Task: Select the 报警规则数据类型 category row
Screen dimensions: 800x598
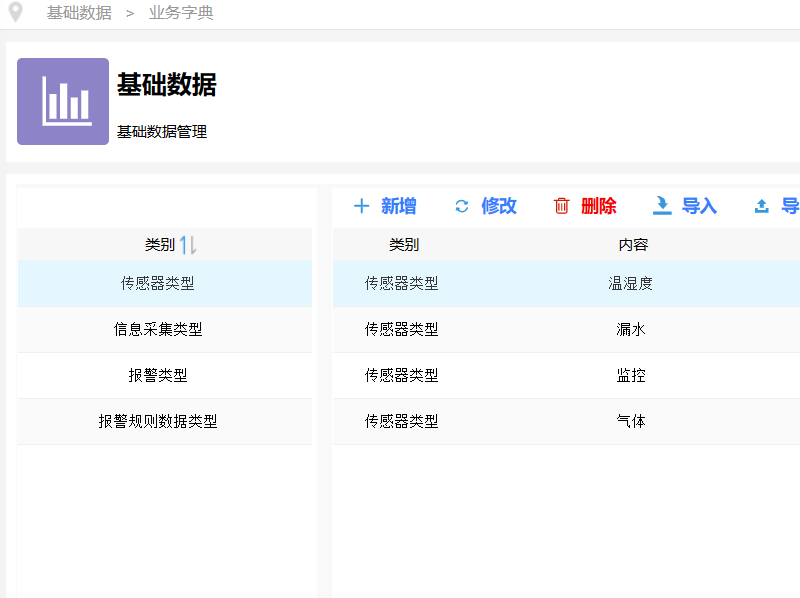Action: (x=164, y=421)
